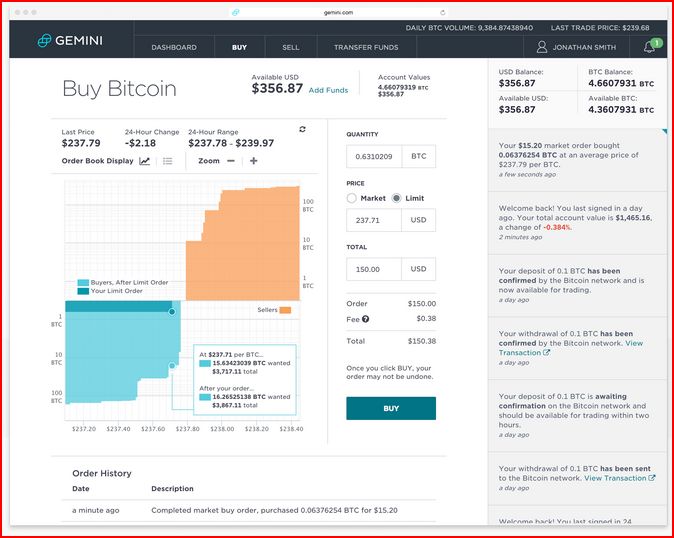Click the Completed market buy order row
Viewport: 674px width, 538px height.
click(x=249, y=510)
